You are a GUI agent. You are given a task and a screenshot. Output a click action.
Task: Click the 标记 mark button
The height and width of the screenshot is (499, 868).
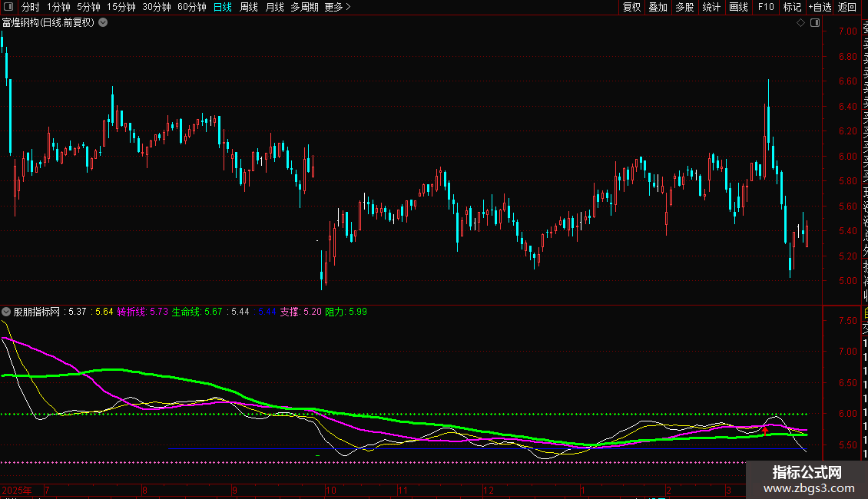point(792,7)
